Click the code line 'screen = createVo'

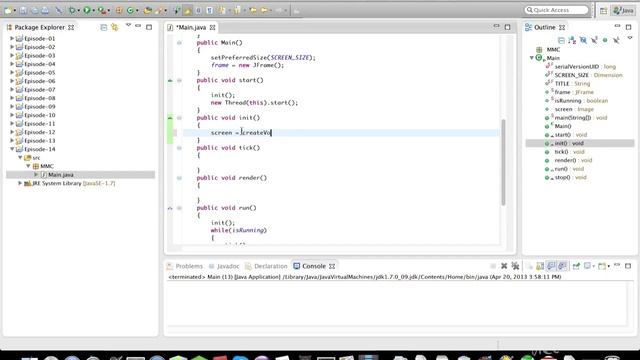tap(241, 133)
